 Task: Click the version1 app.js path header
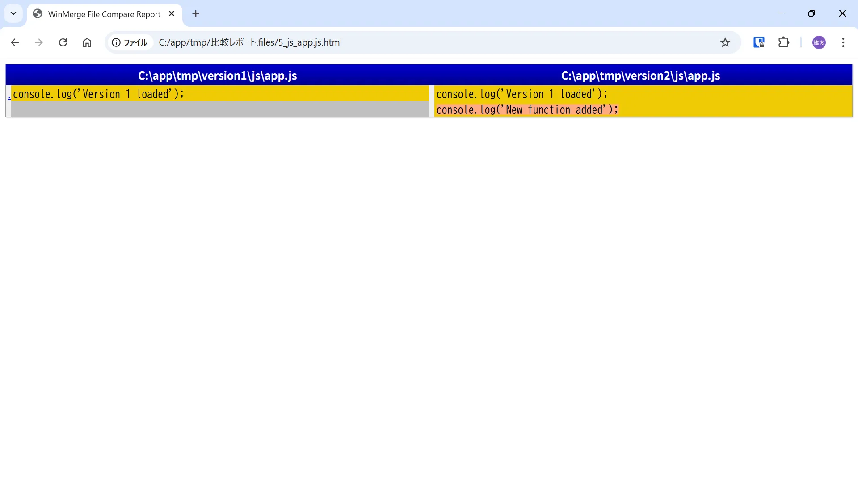coord(217,76)
